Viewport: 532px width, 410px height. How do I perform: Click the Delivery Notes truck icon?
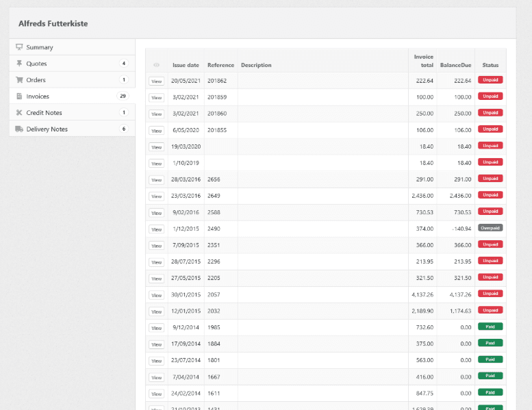pyautogui.click(x=19, y=129)
